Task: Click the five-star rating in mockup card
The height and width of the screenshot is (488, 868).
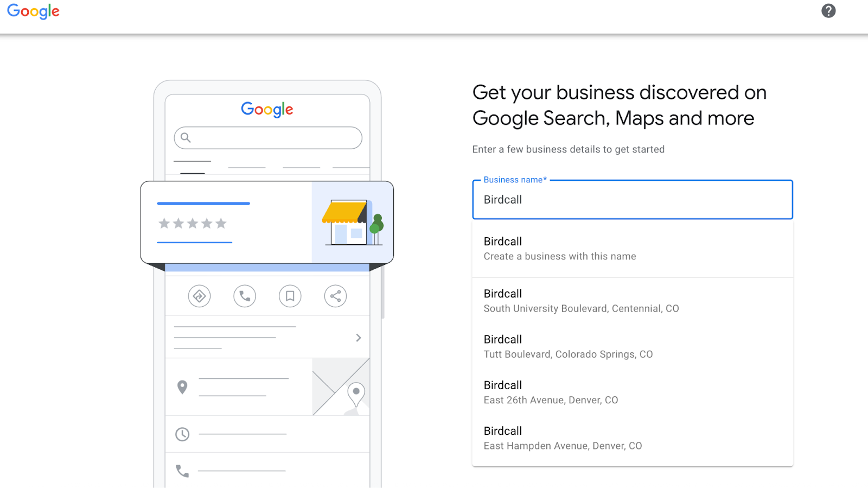Action: (192, 223)
